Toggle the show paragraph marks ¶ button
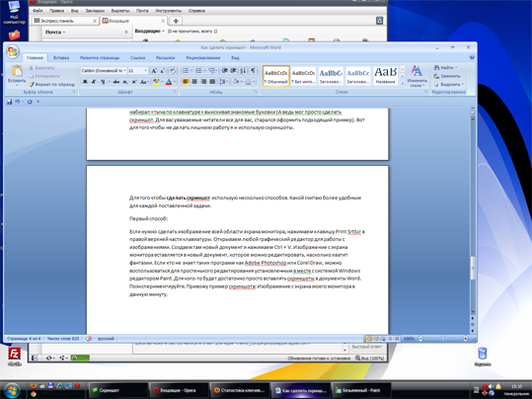 click(x=253, y=71)
